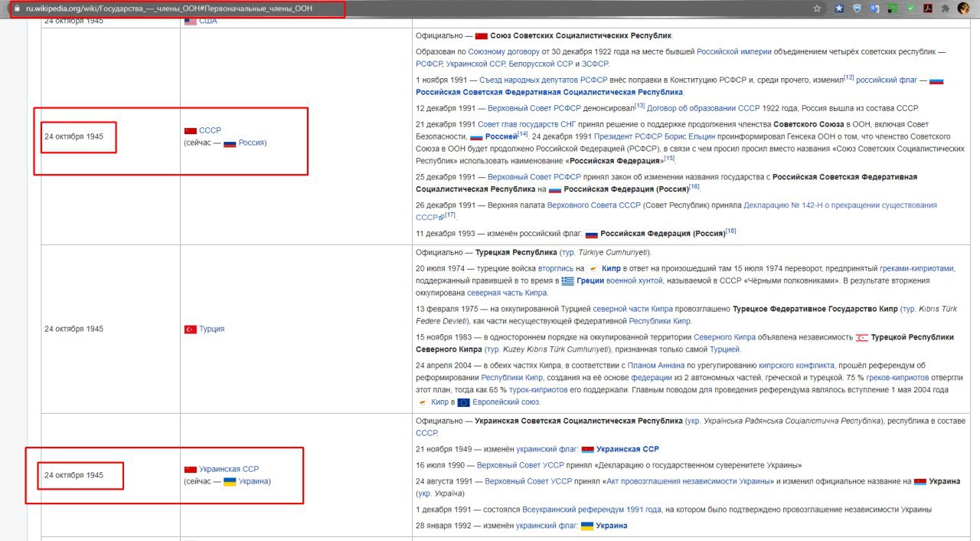Click the Turkish flag beside Турция
980x541 pixels.
pos(191,330)
